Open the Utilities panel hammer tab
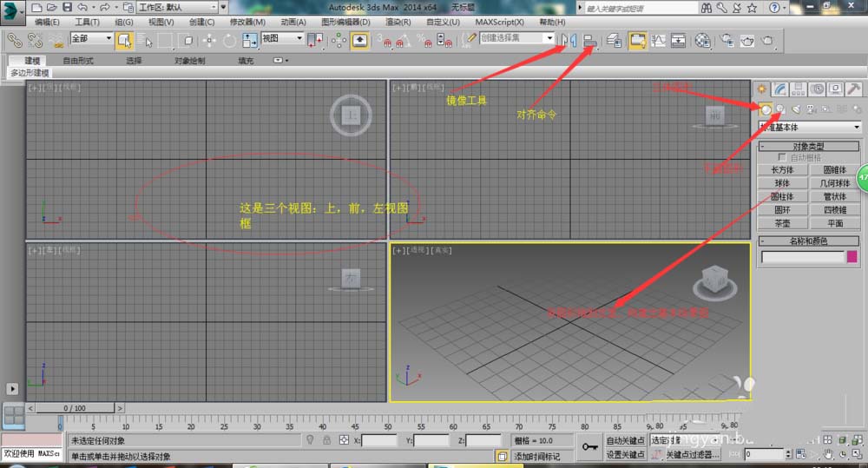This screenshot has width=868, height=468. 853,89
